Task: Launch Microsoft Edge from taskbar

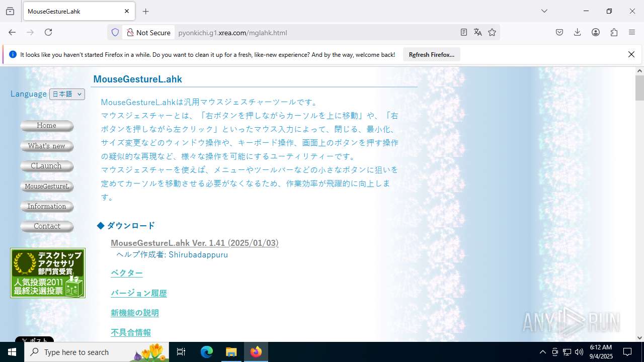Action: [207, 352]
